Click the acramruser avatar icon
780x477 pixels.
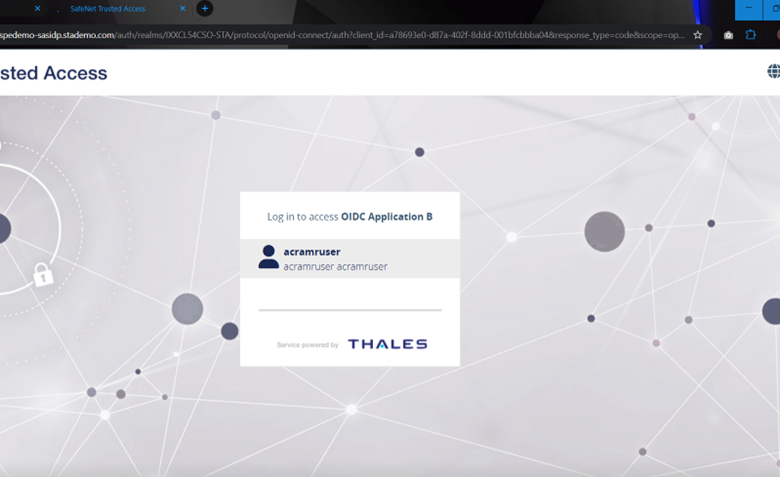point(268,258)
